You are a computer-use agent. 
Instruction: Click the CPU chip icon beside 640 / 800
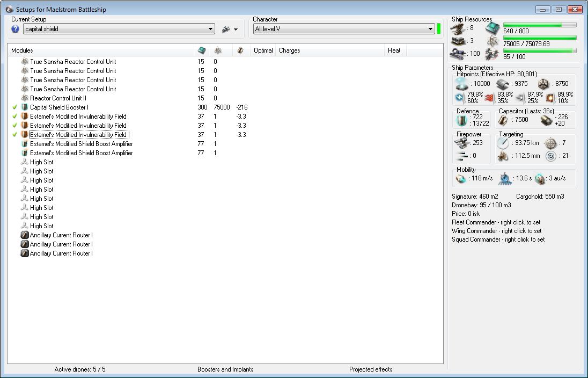pos(493,28)
